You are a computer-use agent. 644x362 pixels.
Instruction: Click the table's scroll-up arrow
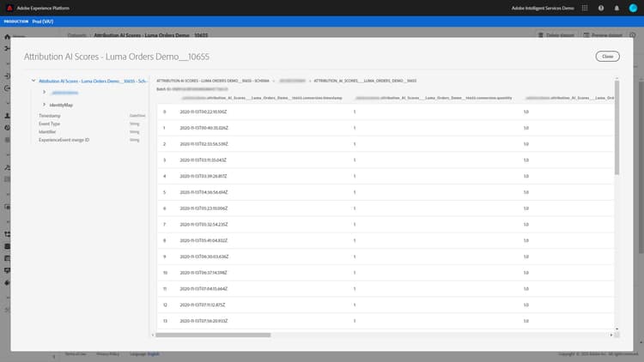617,78
